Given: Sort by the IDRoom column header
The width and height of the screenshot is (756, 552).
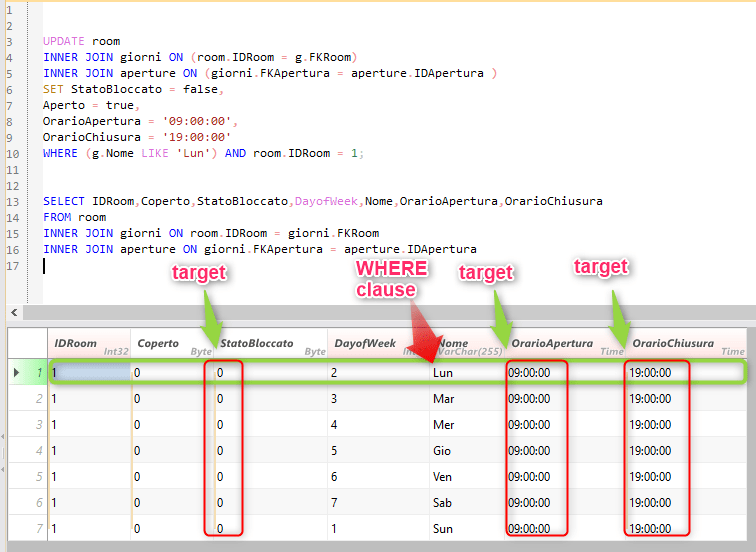Looking at the screenshot, I should coord(89,344).
